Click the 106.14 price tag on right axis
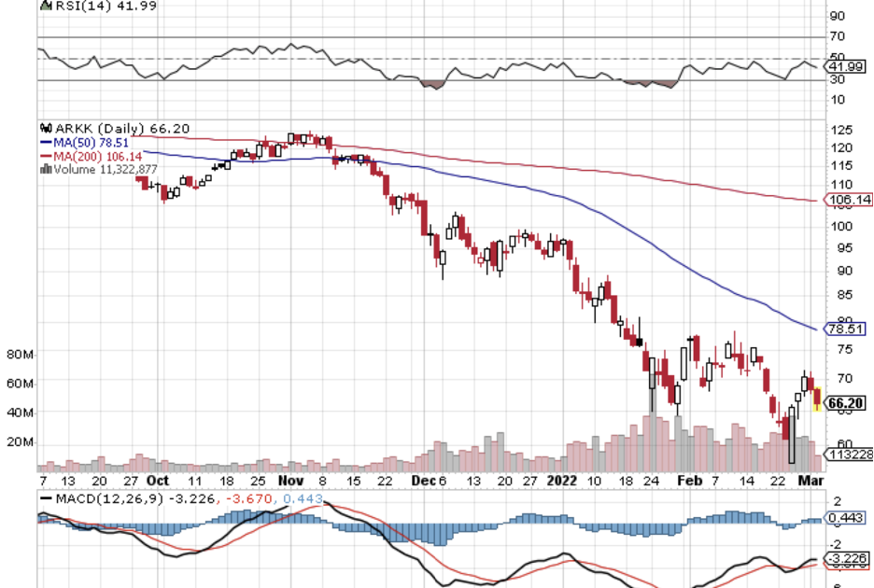The image size is (874, 588). click(x=848, y=200)
